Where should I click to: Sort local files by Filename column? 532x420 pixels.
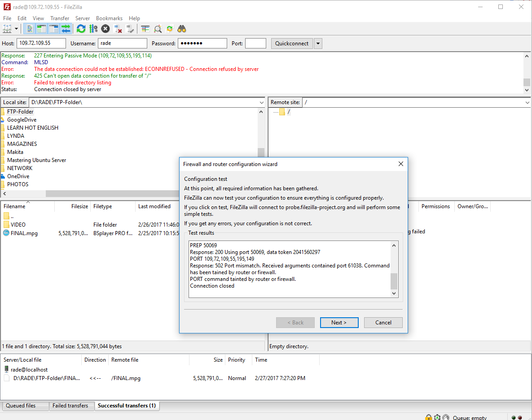[x=28, y=206]
